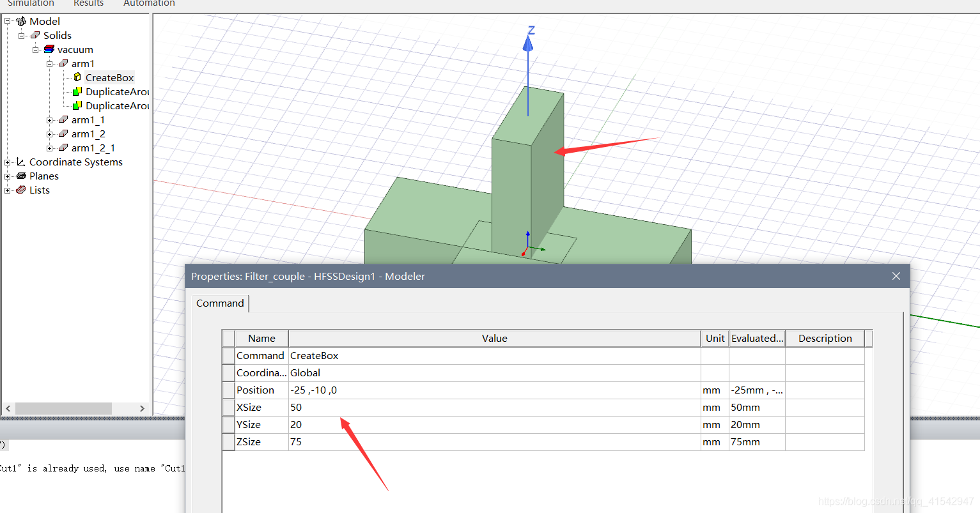The height and width of the screenshot is (513, 980).
Task: Click the Command value CreateBox
Action: coord(495,356)
